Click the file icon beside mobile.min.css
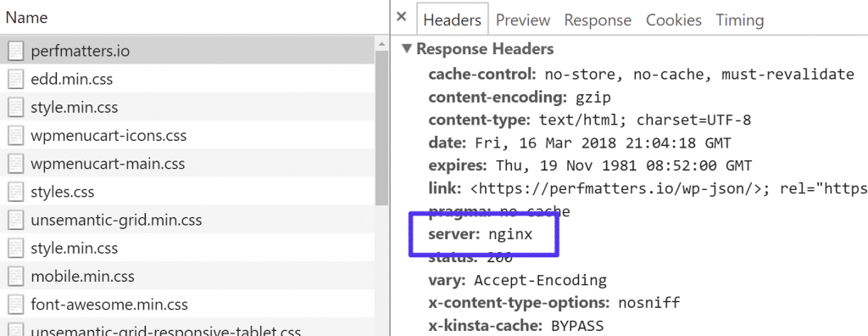868x336 pixels. click(x=16, y=276)
